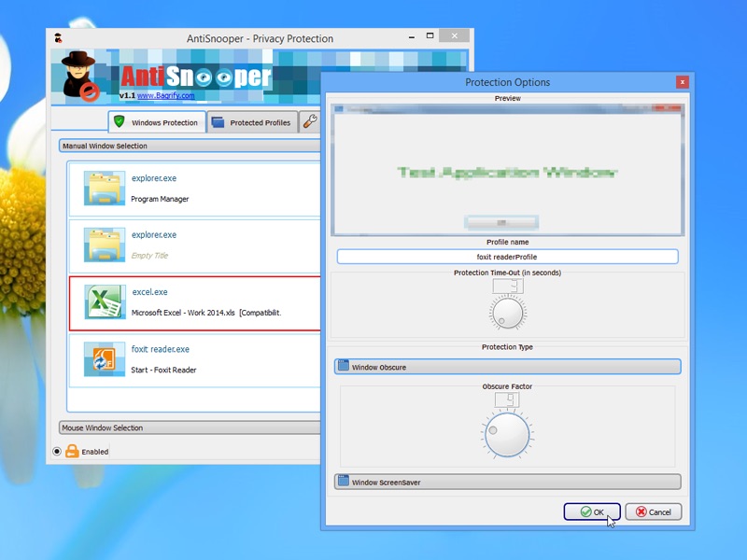Click the orange padlock Enabled icon
747x560 pixels.
pyautogui.click(x=72, y=451)
